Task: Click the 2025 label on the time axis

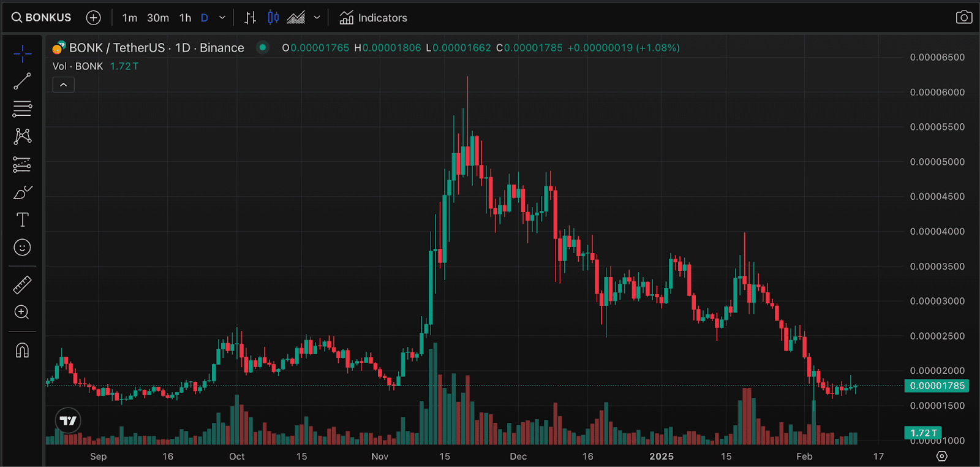Action: [x=661, y=457]
